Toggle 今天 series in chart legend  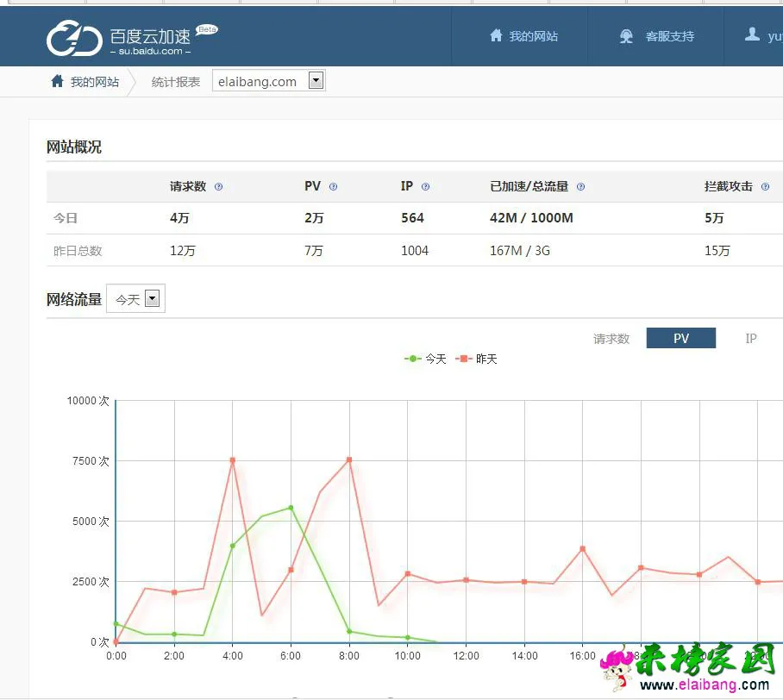click(x=425, y=359)
